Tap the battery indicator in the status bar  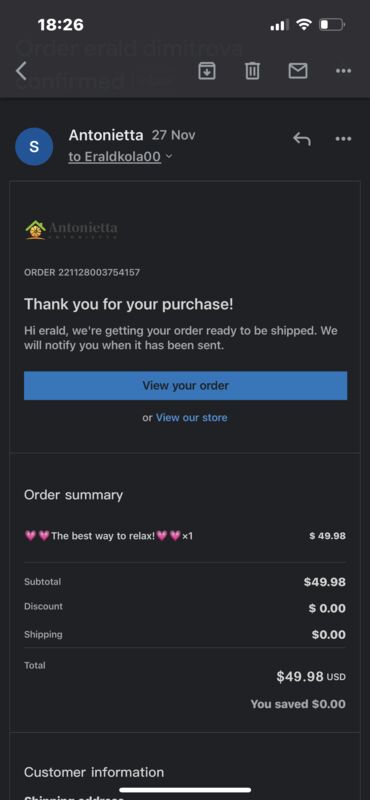(332, 24)
